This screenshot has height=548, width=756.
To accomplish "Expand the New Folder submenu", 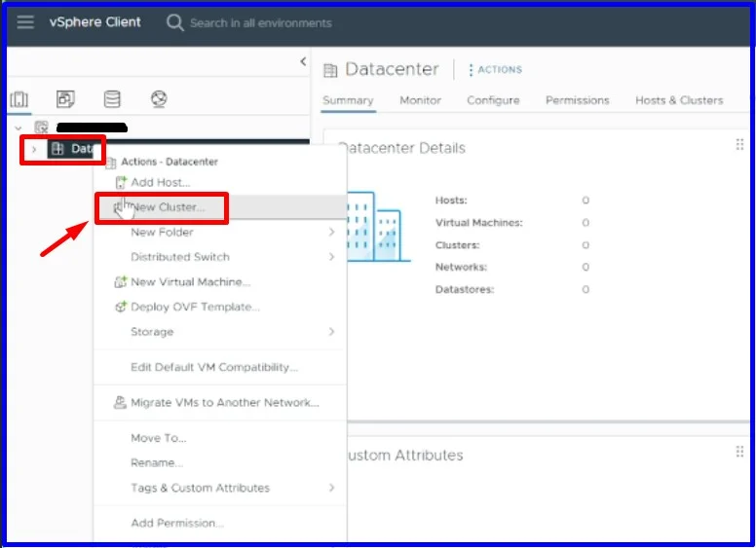I will coord(331,232).
